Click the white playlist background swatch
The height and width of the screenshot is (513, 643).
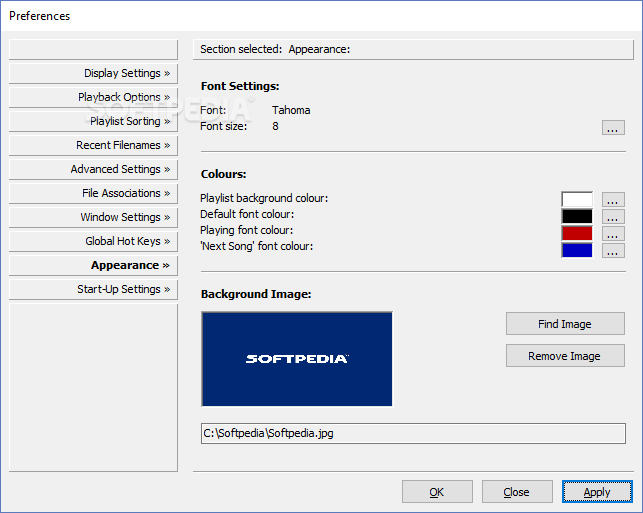577,200
